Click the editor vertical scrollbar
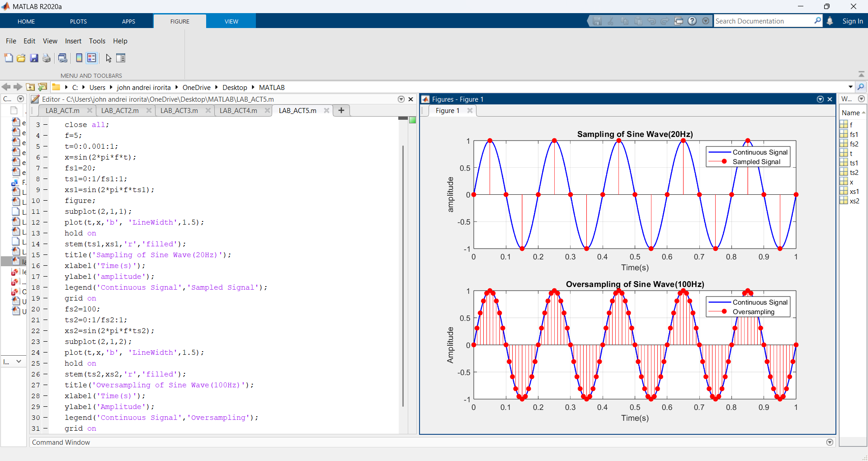This screenshot has width=868, height=461. (x=403, y=276)
